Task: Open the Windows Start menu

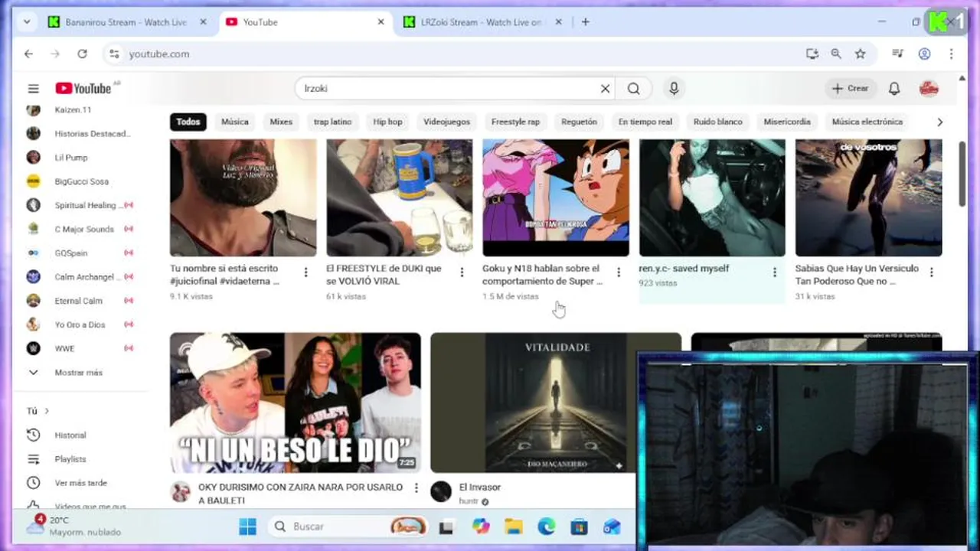Action: [247, 527]
